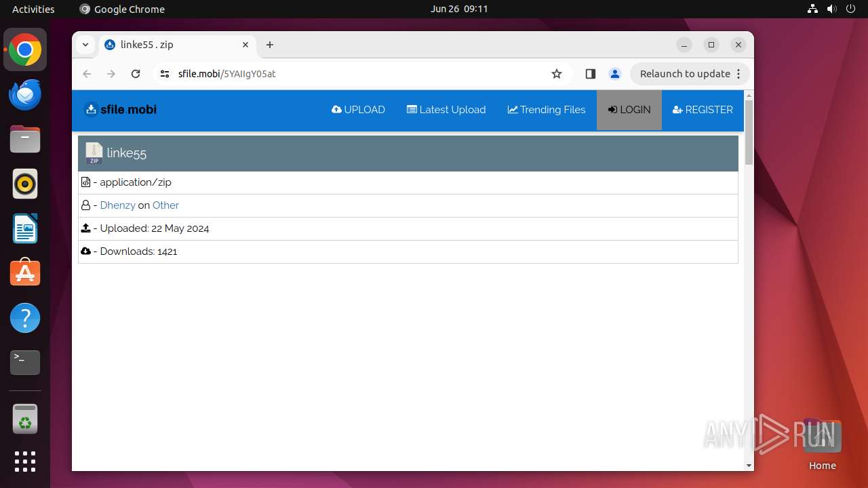Click the linke55 file title heading
Screen dimensions: 868x488
(x=127, y=153)
